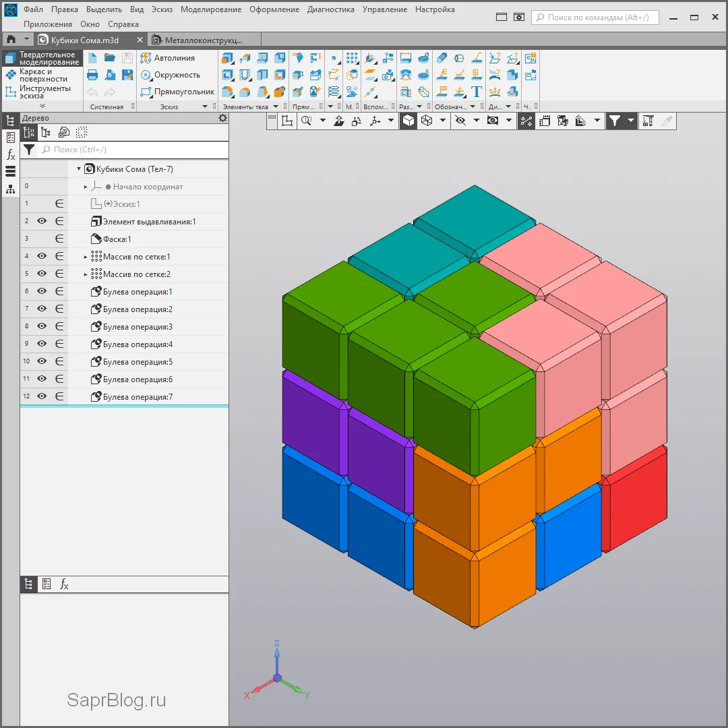Click the tree filter funnel icon
This screenshot has width=728, height=728.
pyautogui.click(x=29, y=150)
